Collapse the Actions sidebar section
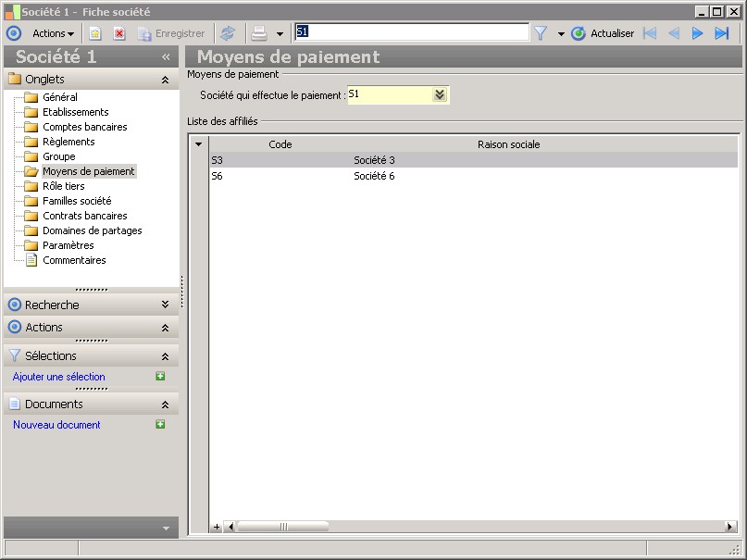Image resolution: width=747 pixels, height=560 pixels. click(165, 328)
